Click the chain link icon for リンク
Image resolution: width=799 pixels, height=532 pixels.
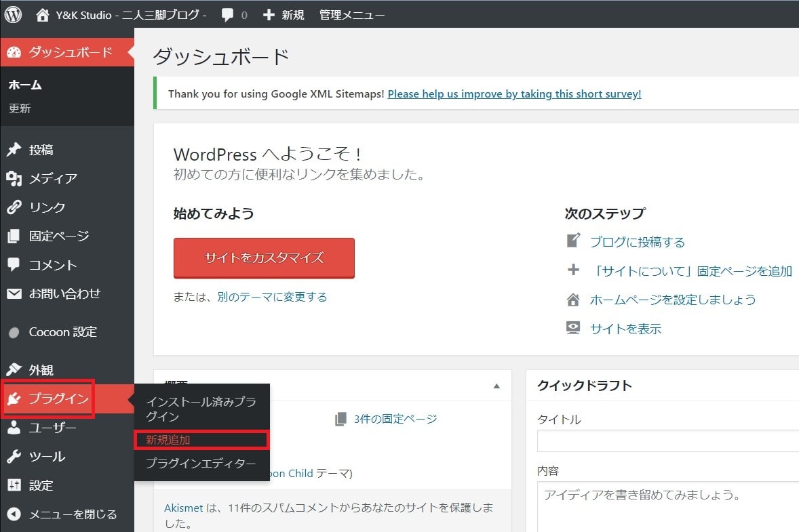pos(14,207)
